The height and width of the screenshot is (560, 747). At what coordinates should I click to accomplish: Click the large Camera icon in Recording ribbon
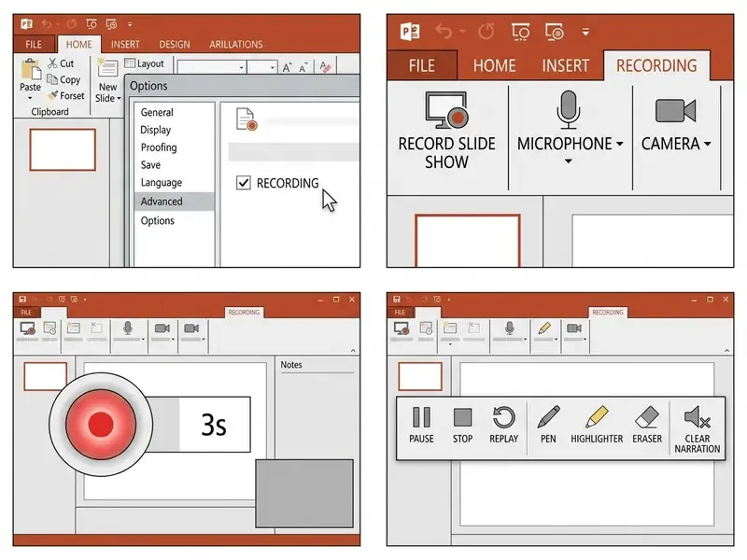[675, 111]
